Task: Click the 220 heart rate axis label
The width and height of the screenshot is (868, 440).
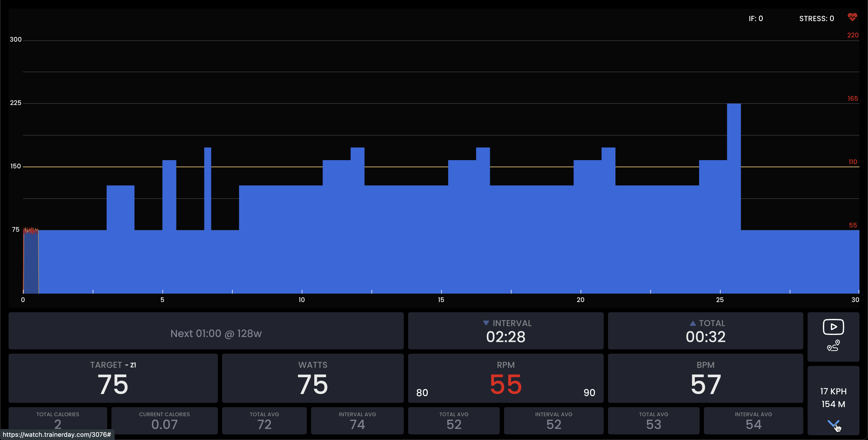Action: coord(853,35)
